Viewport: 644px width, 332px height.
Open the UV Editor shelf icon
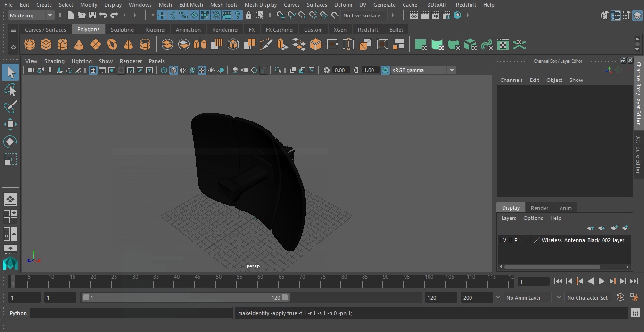503,45
